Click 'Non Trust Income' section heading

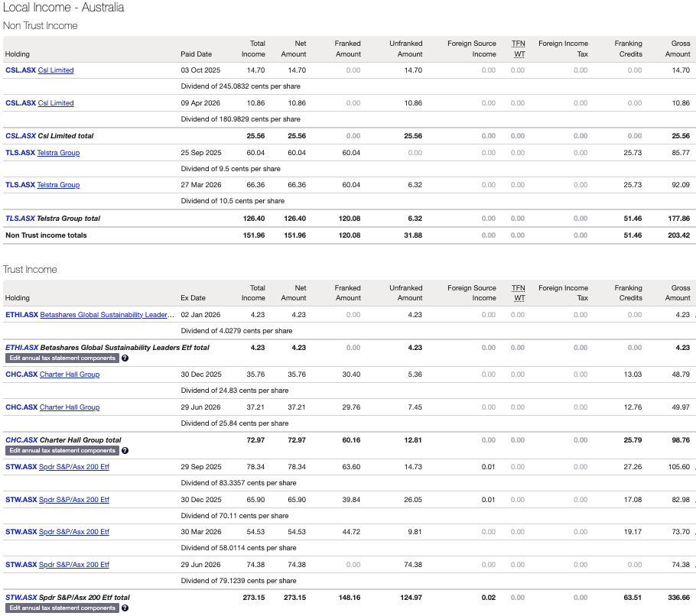[41, 26]
